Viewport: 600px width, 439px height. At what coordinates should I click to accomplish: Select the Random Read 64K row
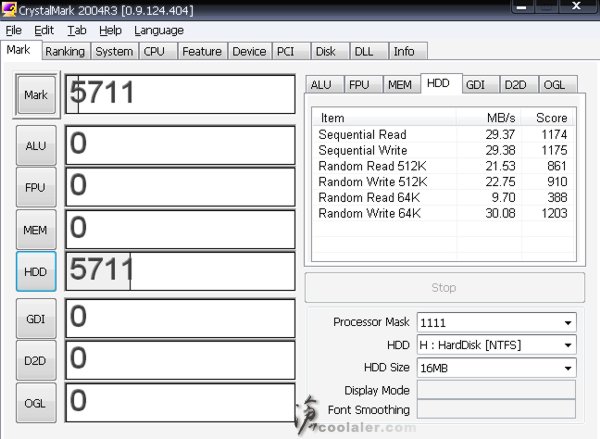[443, 197]
